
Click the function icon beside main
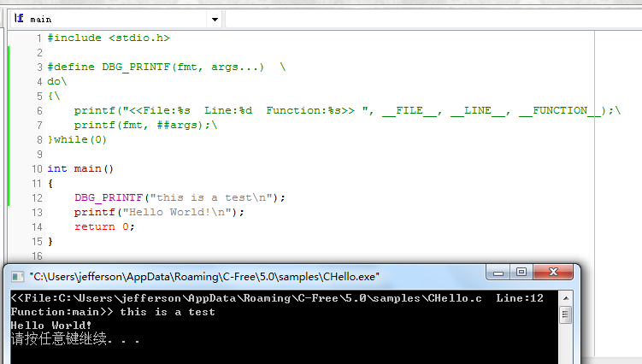19,19
